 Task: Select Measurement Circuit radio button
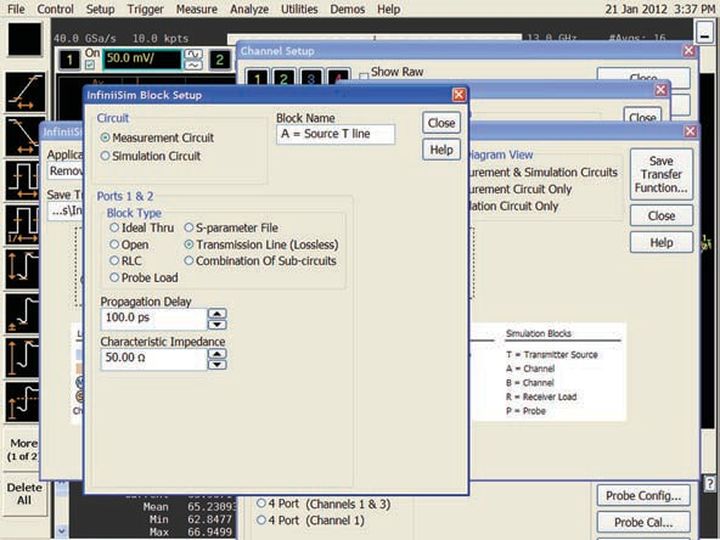(105, 137)
